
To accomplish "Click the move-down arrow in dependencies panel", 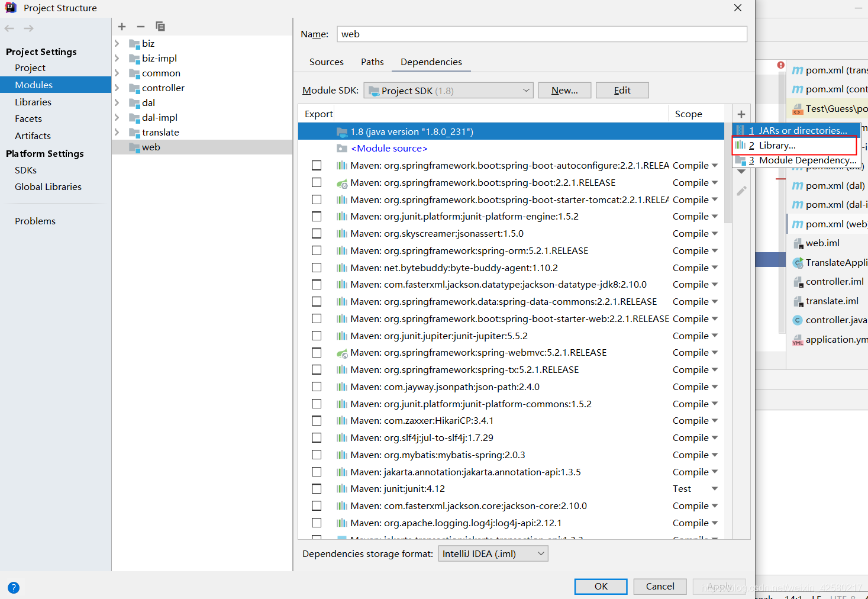I will click(741, 170).
